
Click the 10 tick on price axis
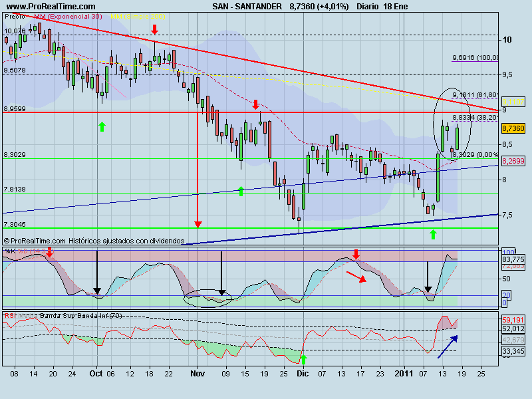[x=507, y=40]
